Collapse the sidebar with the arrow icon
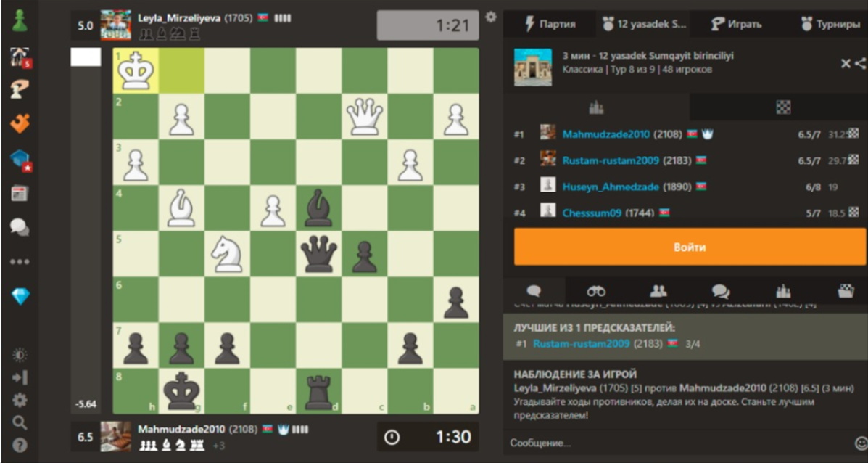 (20, 377)
